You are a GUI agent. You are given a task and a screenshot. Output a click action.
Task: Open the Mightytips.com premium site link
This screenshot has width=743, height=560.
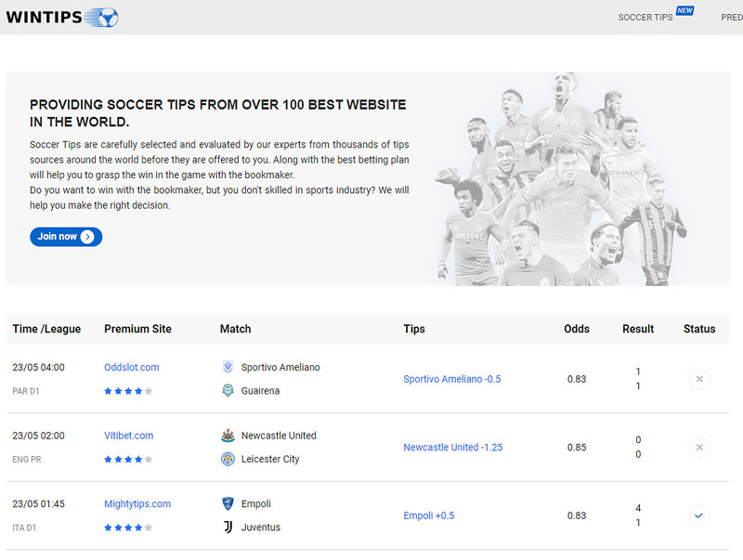coord(137,503)
